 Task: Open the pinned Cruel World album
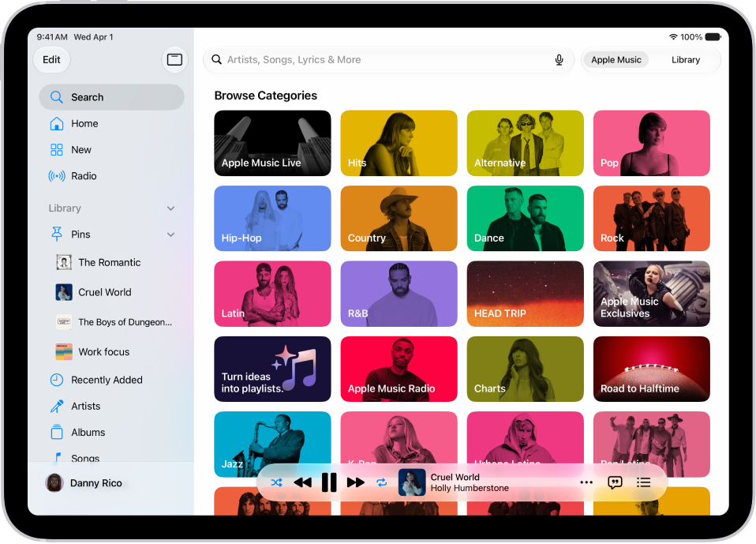(x=111, y=292)
